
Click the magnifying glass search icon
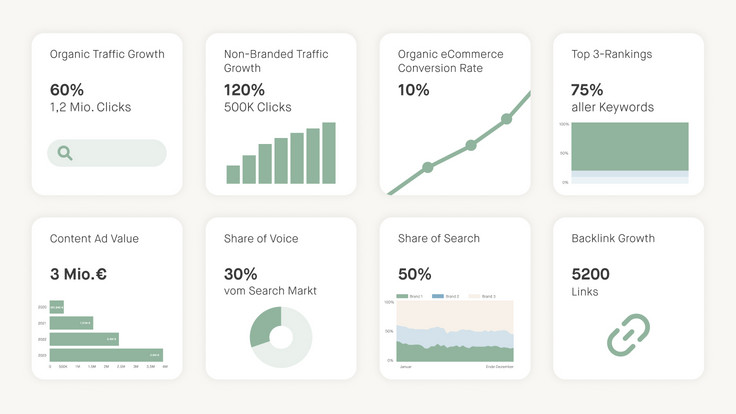[x=65, y=153]
